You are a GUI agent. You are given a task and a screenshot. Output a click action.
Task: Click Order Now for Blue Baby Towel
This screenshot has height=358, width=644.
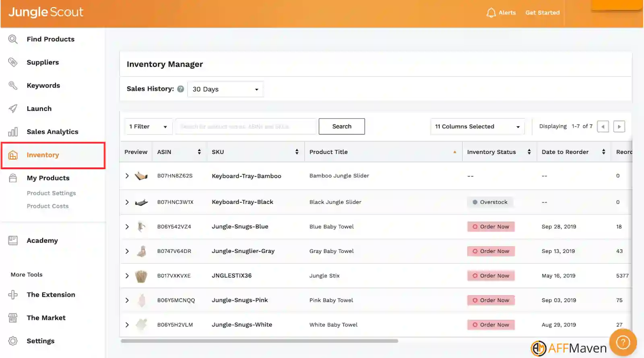[x=491, y=227]
